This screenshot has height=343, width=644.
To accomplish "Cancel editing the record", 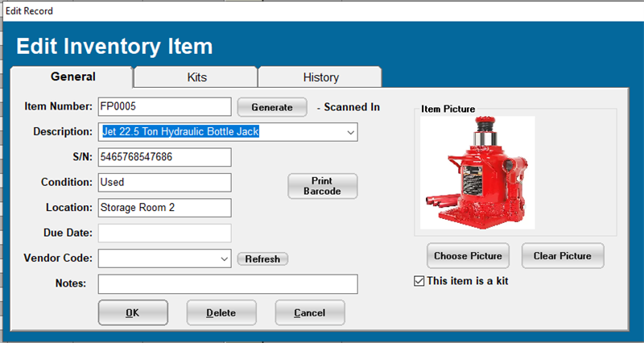I will tap(310, 312).
